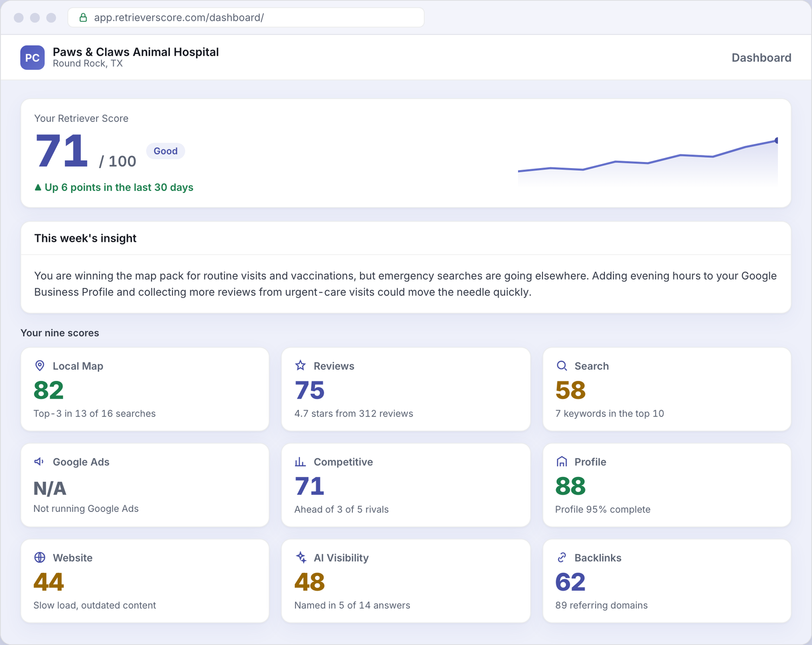
Task: Click 'Slow load, outdated content' text
Action: tap(94, 605)
